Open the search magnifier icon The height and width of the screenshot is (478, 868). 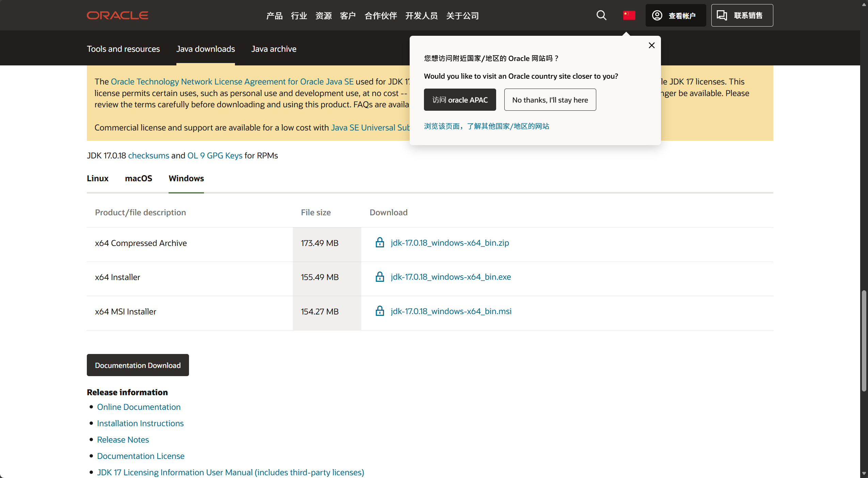(x=601, y=15)
